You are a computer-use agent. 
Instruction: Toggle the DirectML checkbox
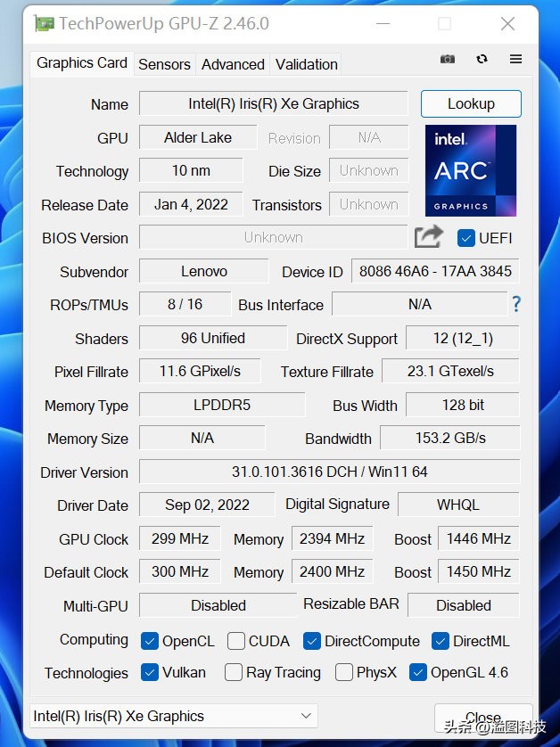[x=440, y=641]
